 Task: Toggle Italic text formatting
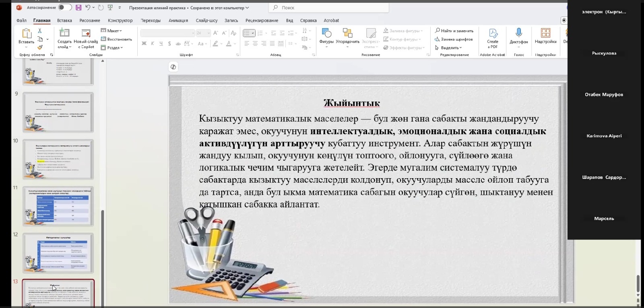click(153, 44)
